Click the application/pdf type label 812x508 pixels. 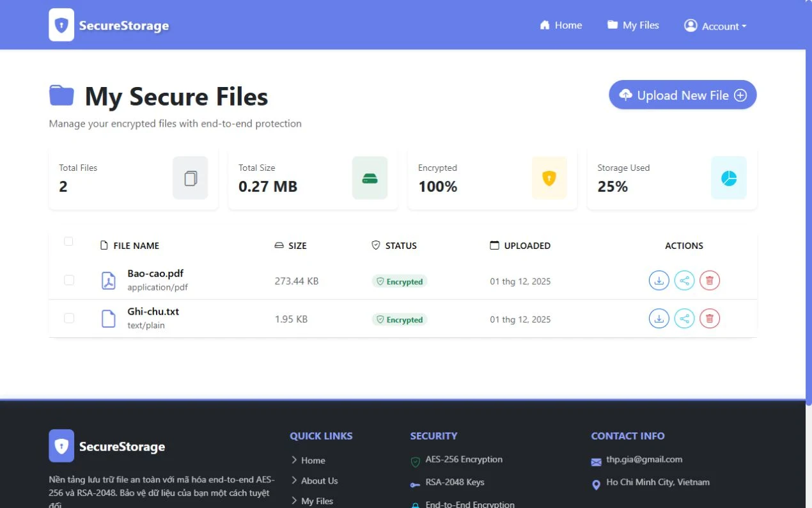point(158,287)
